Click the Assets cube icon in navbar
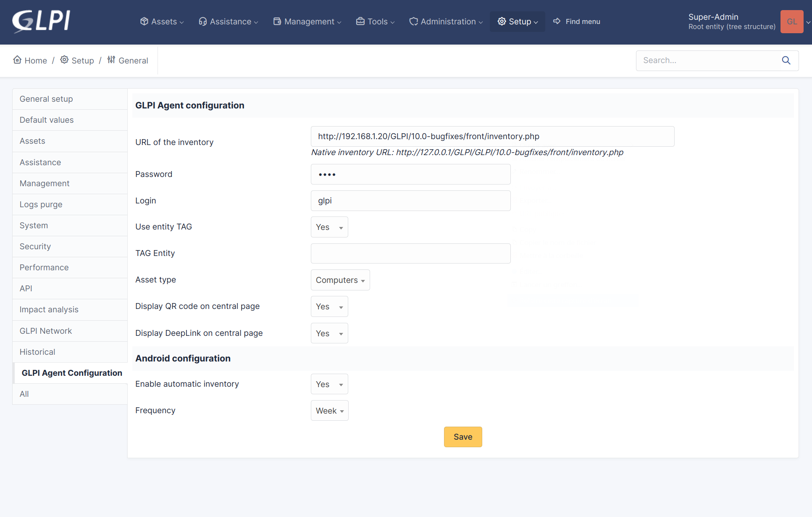Viewport: 812px width, 517px height. tap(144, 21)
